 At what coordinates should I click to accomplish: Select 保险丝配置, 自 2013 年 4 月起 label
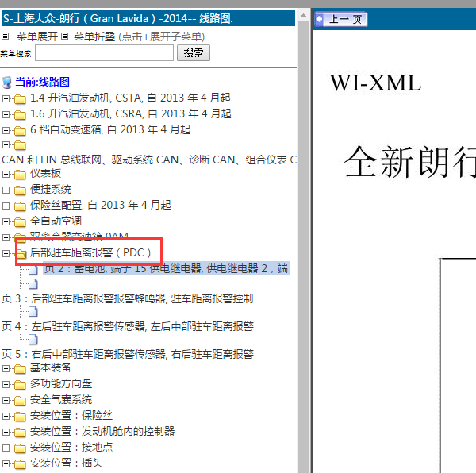[x=101, y=205]
